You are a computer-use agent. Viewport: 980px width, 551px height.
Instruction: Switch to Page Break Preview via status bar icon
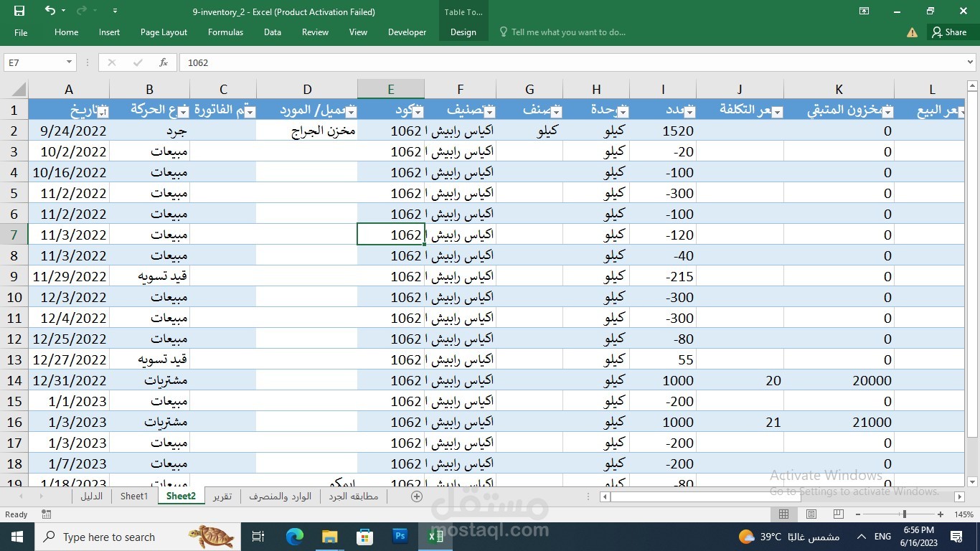[837, 514]
